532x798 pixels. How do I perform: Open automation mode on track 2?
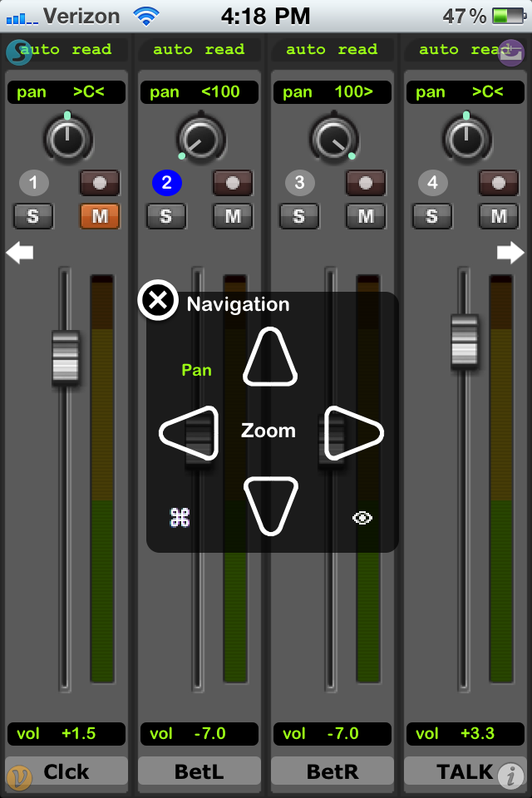pyautogui.click(x=199, y=50)
